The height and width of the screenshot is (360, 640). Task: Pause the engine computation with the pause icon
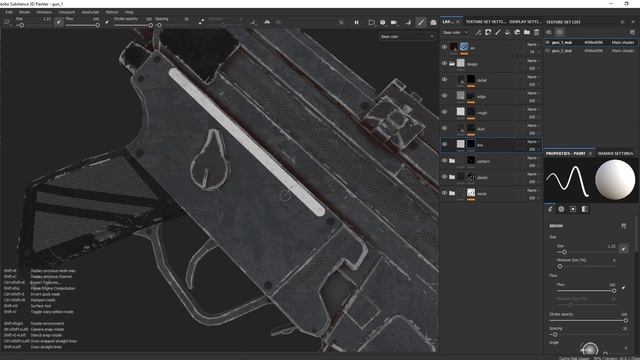tap(356, 22)
